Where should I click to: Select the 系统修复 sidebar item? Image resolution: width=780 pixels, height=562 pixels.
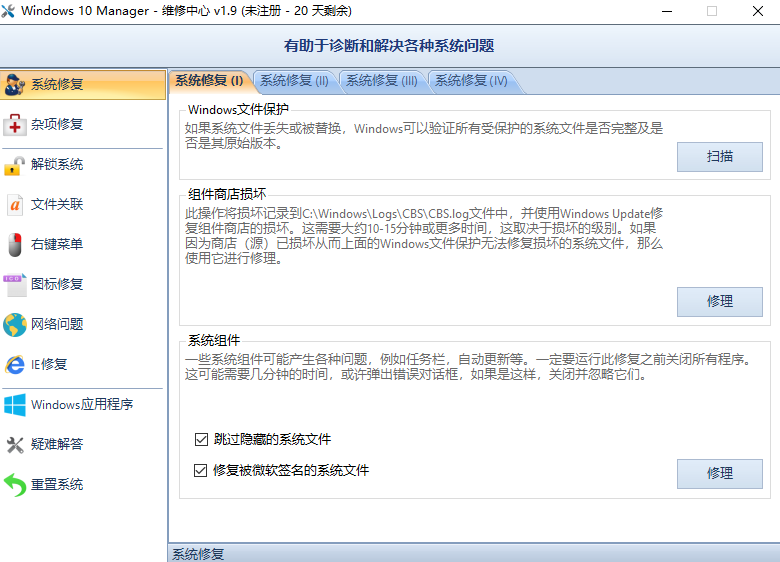pyautogui.click(x=83, y=85)
